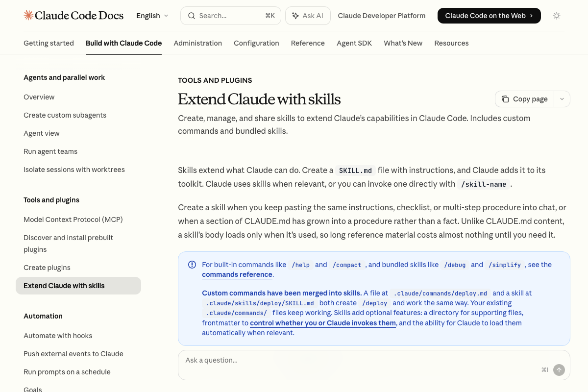Viewport: 588px width, 392px height.
Task: Select Extend Claude with skills sidebar item
Action: point(78,286)
